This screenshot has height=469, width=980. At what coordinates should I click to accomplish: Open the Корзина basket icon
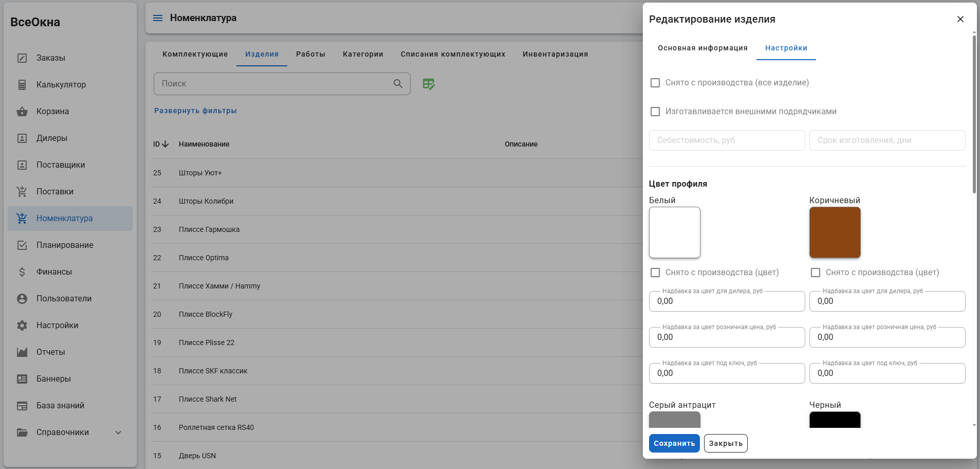(22, 112)
